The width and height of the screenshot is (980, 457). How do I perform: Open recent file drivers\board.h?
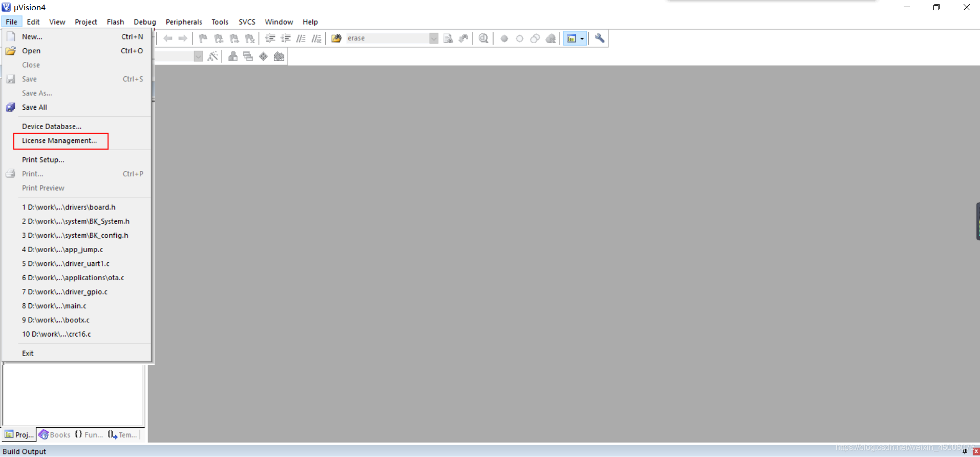pos(77,207)
